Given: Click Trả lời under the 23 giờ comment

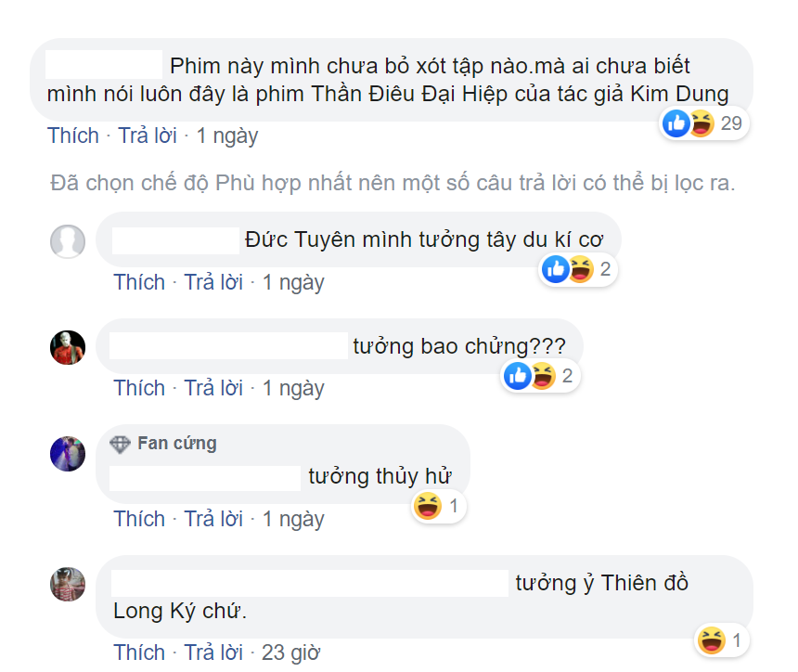Looking at the screenshot, I should [x=213, y=653].
